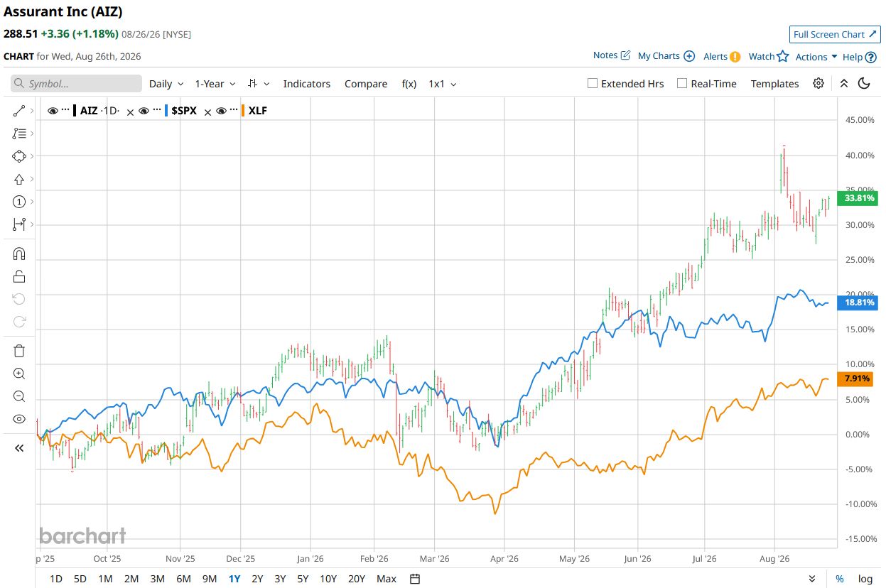Image resolution: width=886 pixels, height=588 pixels.
Task: Open the f(x) expressions button
Action: 409,84
